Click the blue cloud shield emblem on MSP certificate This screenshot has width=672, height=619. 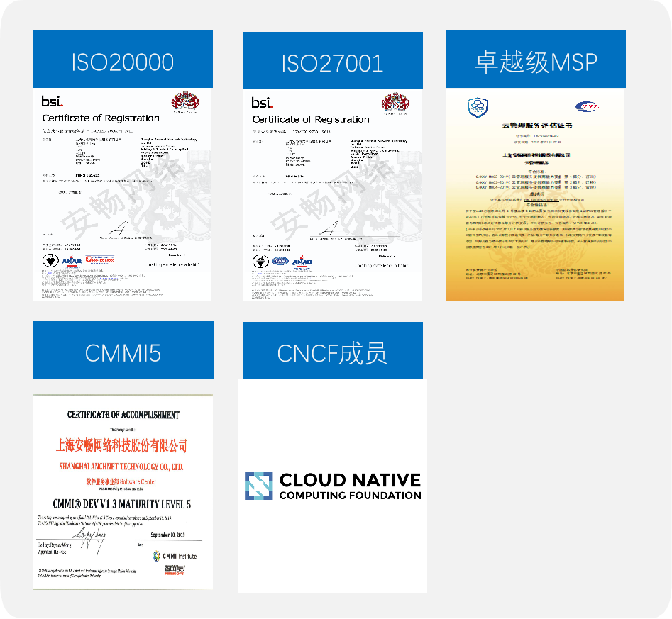pos(478,107)
